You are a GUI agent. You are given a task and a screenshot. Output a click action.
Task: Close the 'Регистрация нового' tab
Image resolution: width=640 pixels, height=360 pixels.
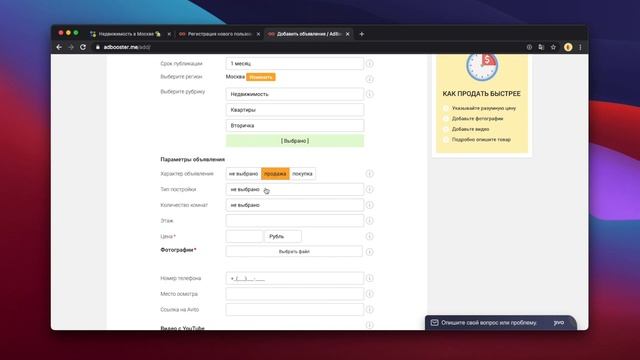tap(258, 34)
